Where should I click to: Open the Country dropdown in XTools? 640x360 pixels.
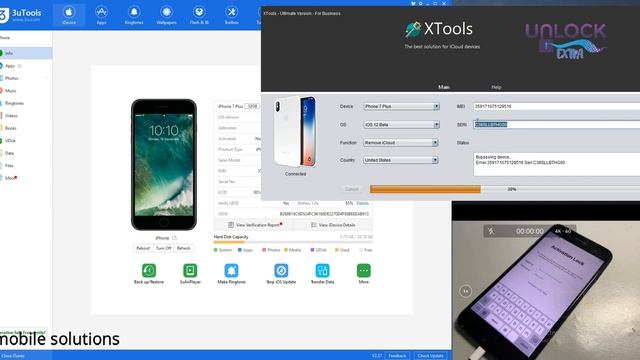pos(400,160)
